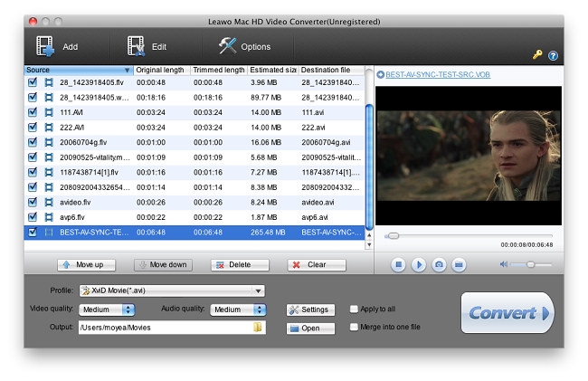Uncheck the avp6.flv checkbox

33,217
